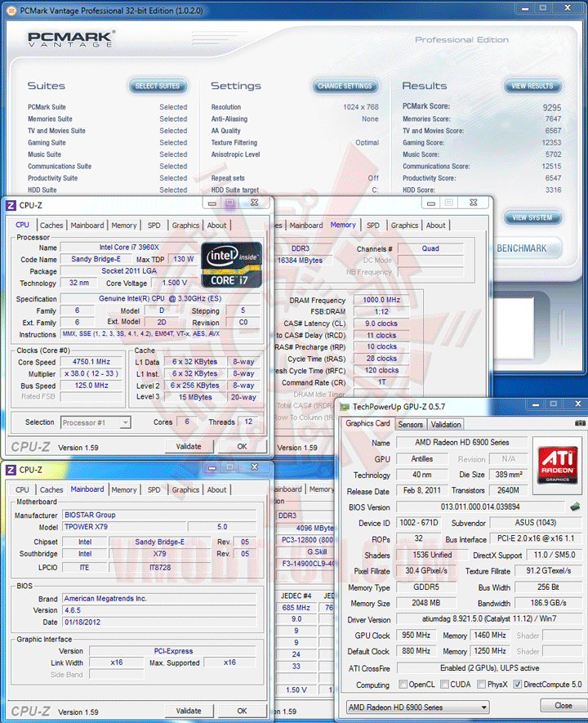Click the Level 3 cache 15 MBytes field
The width and height of the screenshot is (588, 723).
(195, 397)
